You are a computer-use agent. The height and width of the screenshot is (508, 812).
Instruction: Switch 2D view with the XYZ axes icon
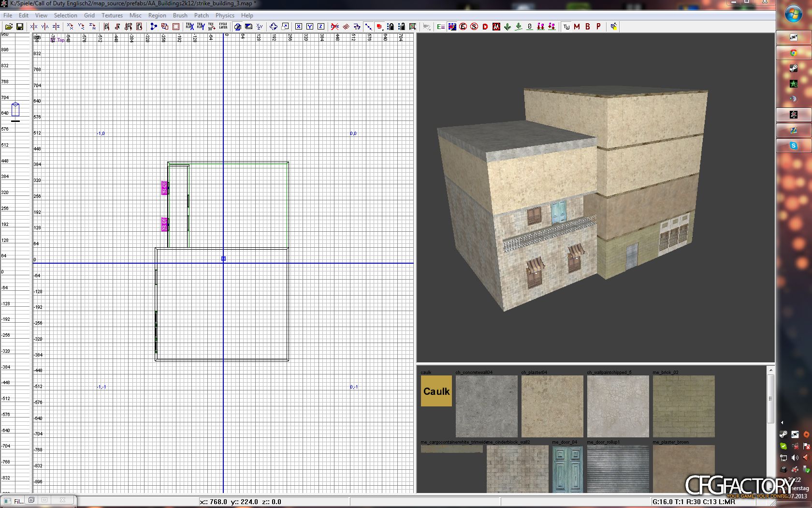pos(260,27)
